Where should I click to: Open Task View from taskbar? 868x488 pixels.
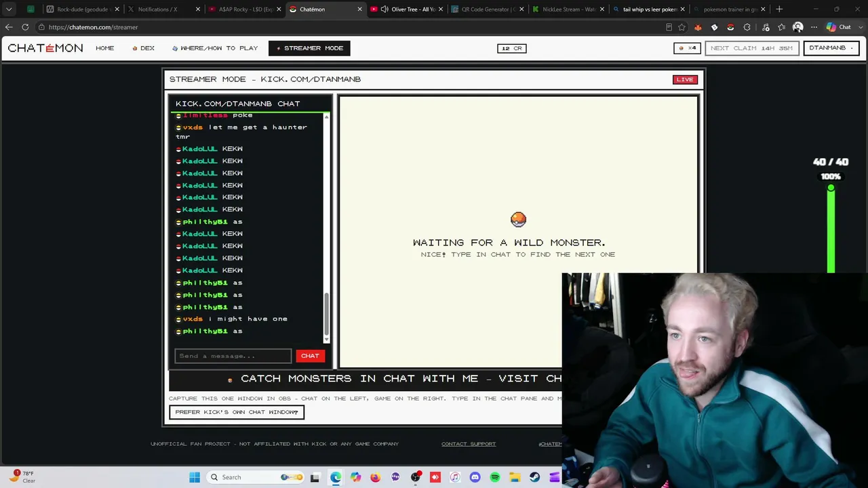click(x=315, y=477)
